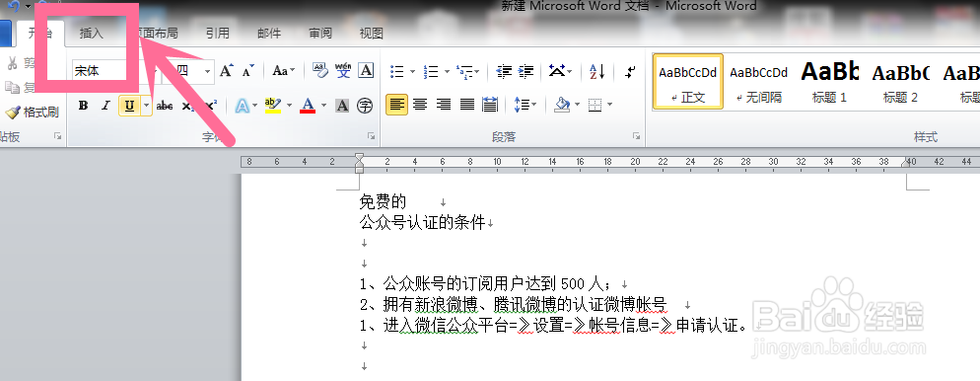This screenshot has width=980, height=381.
Task: Open the Change Case Aa dropdown
Action: click(284, 71)
